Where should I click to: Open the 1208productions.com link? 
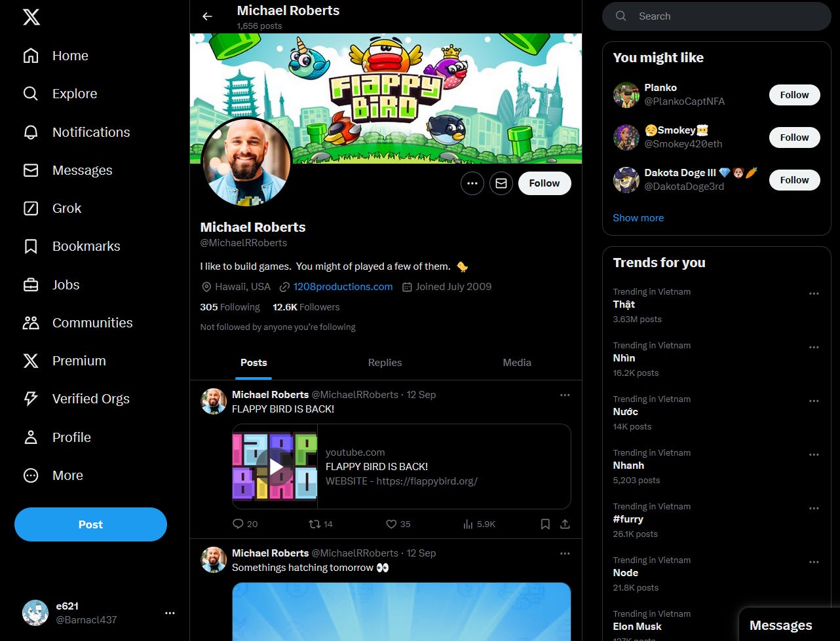[x=343, y=287]
